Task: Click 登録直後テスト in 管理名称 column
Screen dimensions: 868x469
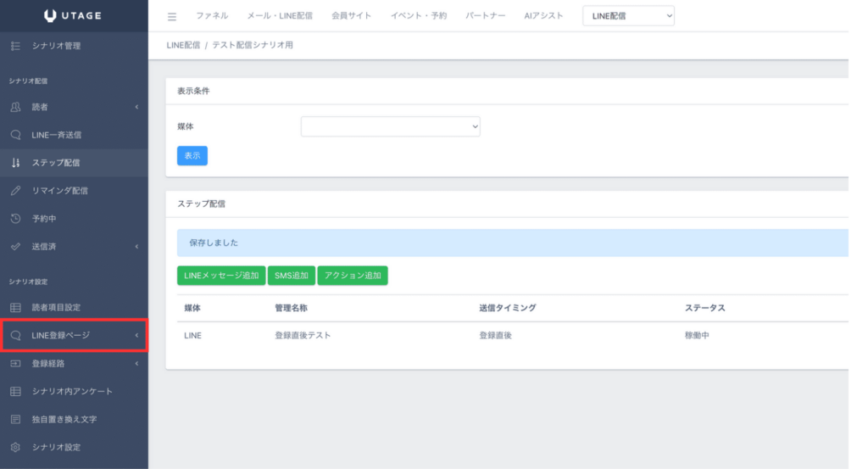Action: tap(303, 336)
